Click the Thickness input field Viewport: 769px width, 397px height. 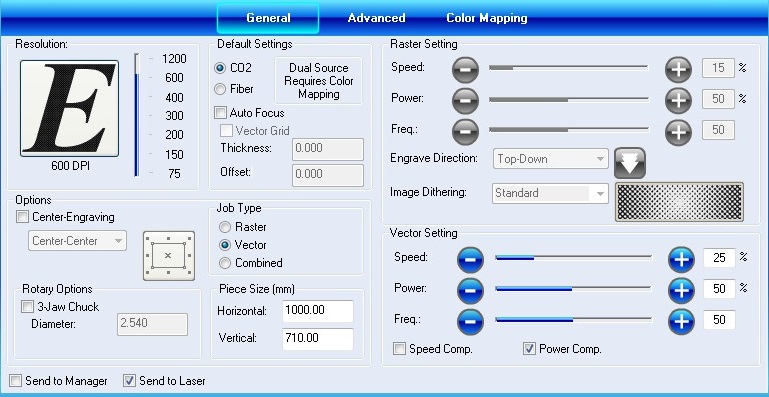point(328,150)
